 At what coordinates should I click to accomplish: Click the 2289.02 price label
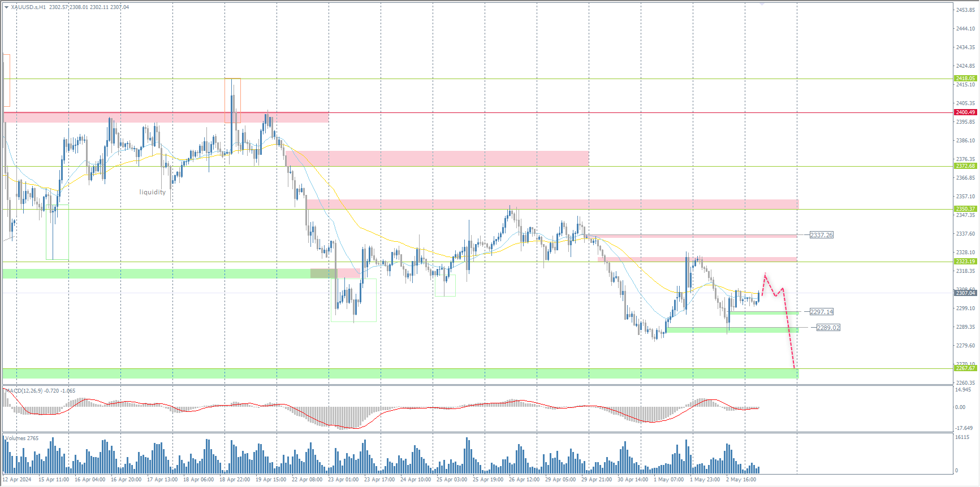click(828, 328)
